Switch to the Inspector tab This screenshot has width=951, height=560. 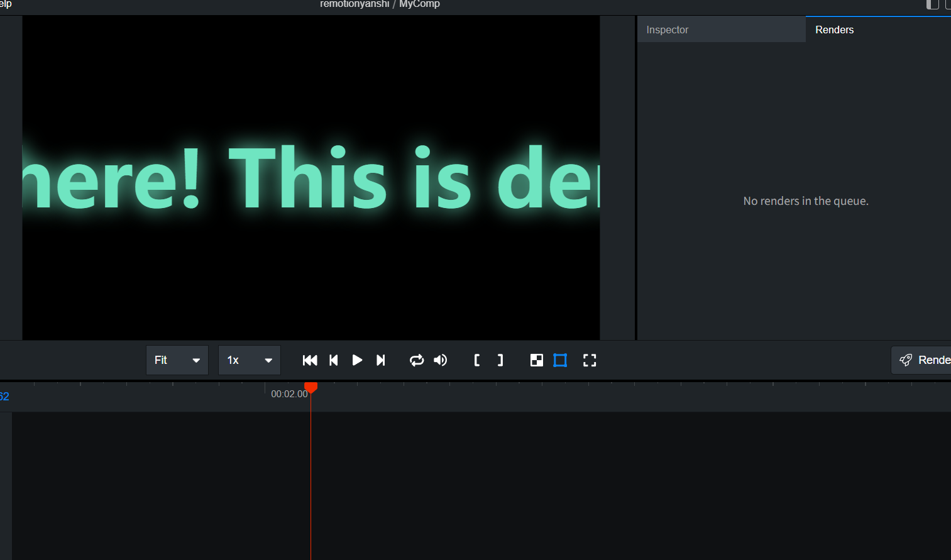722,30
